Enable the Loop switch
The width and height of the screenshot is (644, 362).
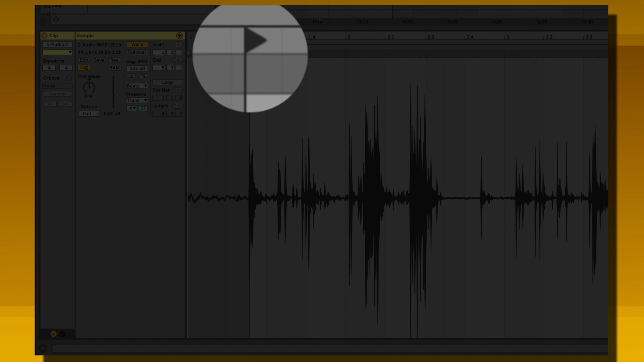167,82
